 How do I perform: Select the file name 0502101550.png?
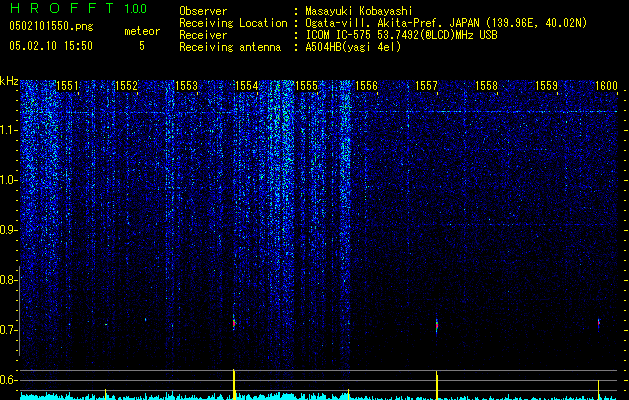tap(51, 26)
